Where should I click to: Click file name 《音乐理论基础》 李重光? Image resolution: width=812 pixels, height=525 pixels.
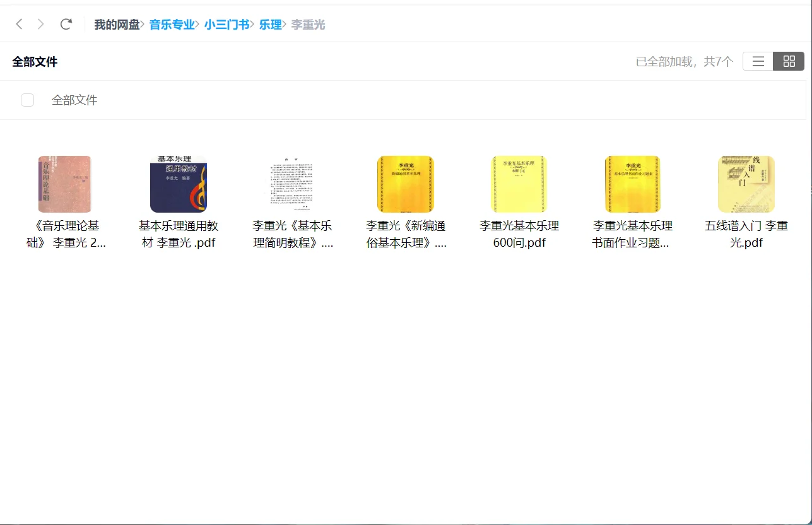[65, 234]
